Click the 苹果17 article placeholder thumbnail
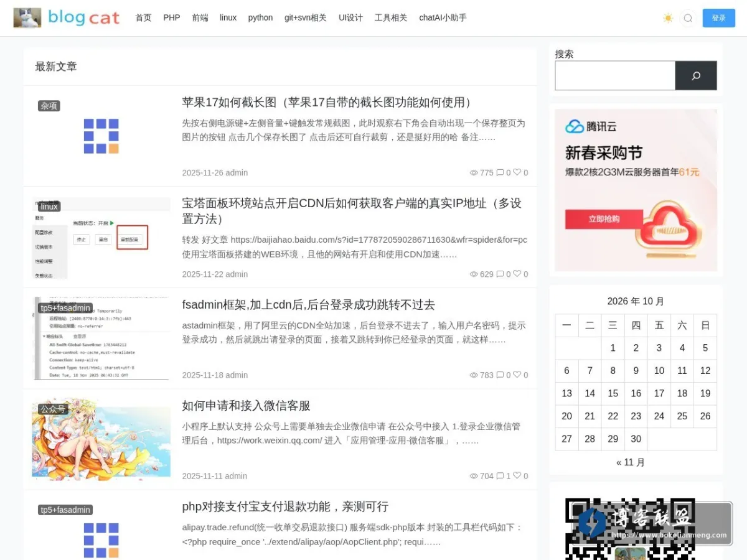747x560 pixels. 101,136
